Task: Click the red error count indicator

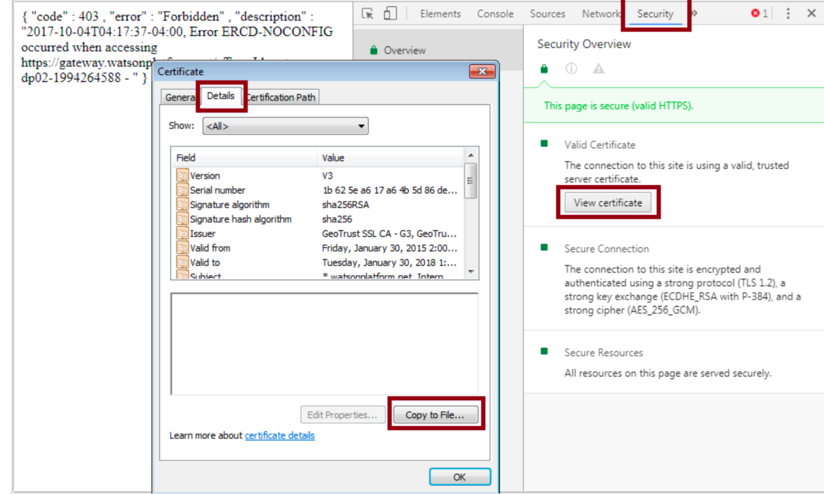Action: (759, 14)
